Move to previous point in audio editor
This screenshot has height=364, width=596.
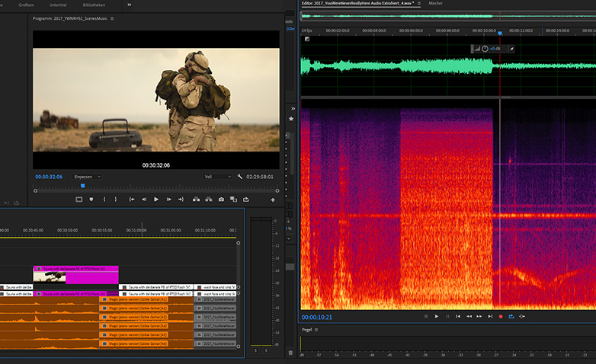point(458,316)
